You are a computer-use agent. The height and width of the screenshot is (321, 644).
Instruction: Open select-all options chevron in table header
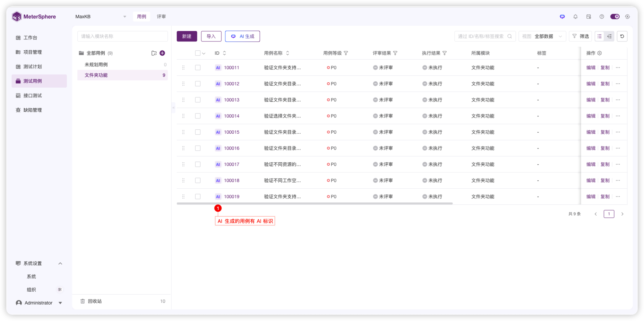[x=204, y=53]
